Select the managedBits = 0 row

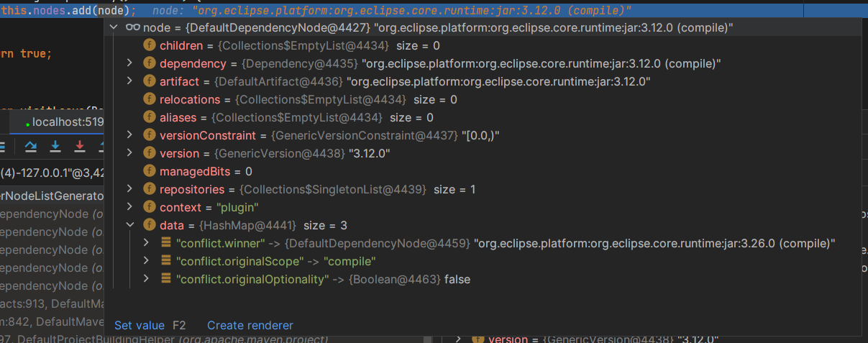click(482, 171)
